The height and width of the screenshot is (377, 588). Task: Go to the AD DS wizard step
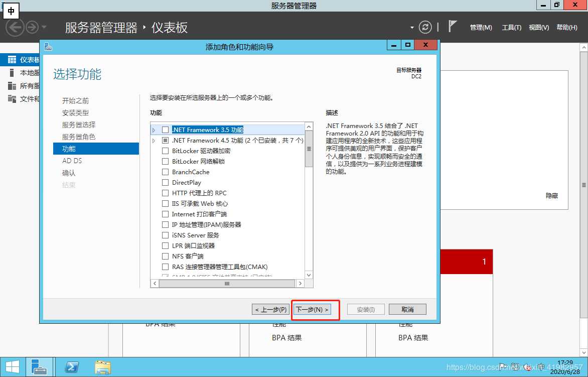(x=72, y=161)
